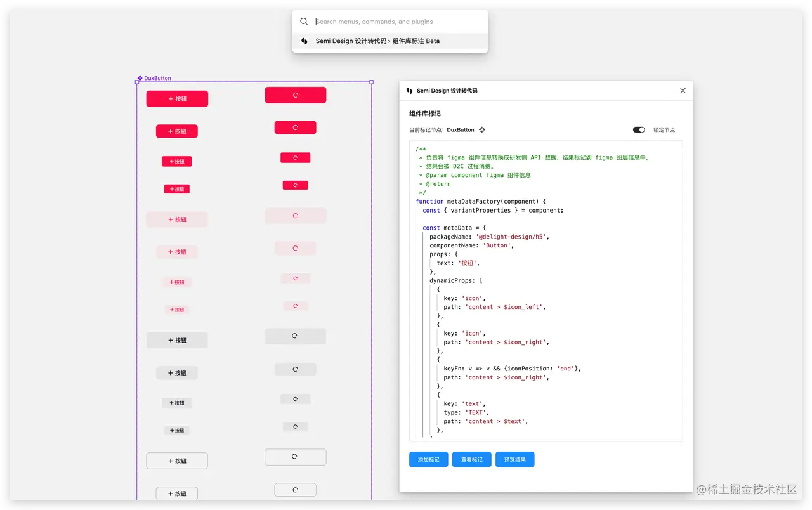Select the largest solid red + 按钮 variant
Image resolution: width=812 pixels, height=510 pixels.
177,99
